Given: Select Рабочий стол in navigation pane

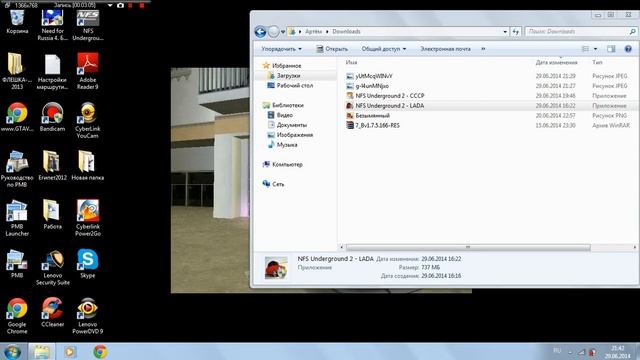Looking at the screenshot, I should pyautogui.click(x=290, y=86).
